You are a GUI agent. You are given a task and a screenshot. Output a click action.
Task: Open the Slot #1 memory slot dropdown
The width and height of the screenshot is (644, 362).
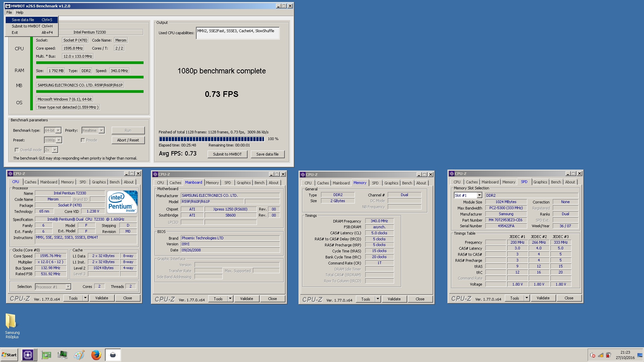pos(479,195)
